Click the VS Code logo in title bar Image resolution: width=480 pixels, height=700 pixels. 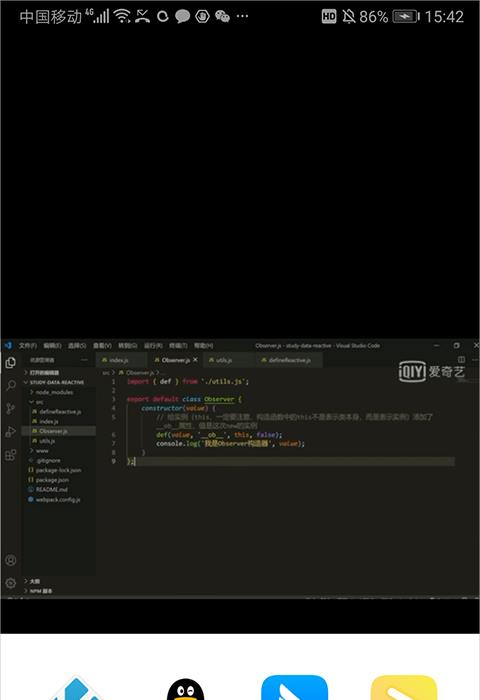[8, 346]
